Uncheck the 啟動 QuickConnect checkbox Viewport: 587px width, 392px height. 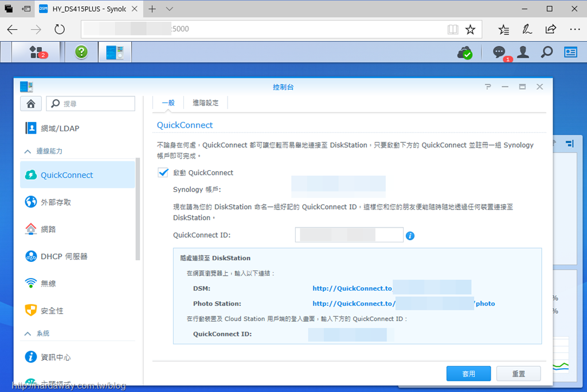click(x=163, y=173)
